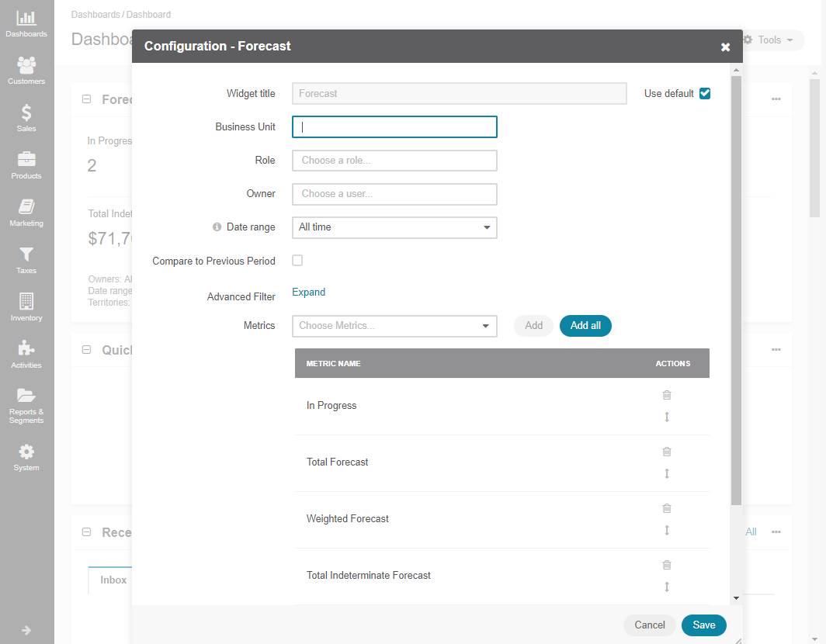Image resolution: width=826 pixels, height=644 pixels.
Task: Delete the Weighted Forecast metric
Action: (x=666, y=508)
